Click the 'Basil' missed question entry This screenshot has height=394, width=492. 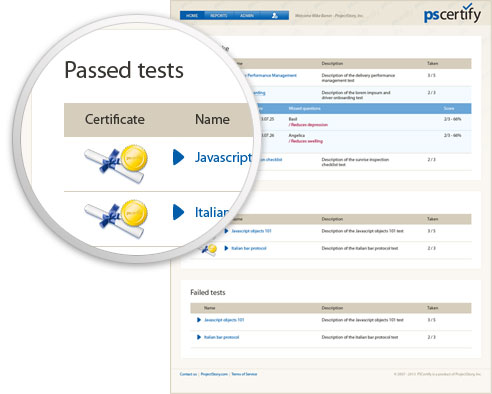point(293,119)
